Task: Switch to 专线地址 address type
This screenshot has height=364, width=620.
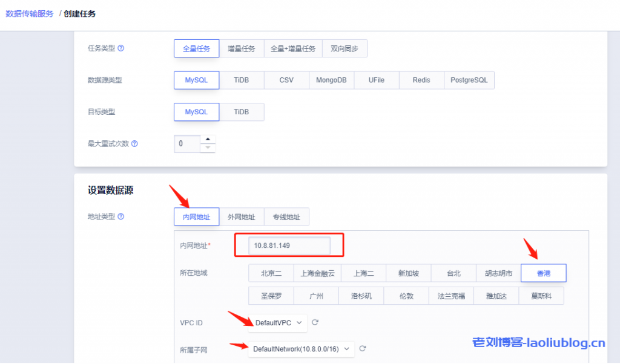Action: [286, 216]
